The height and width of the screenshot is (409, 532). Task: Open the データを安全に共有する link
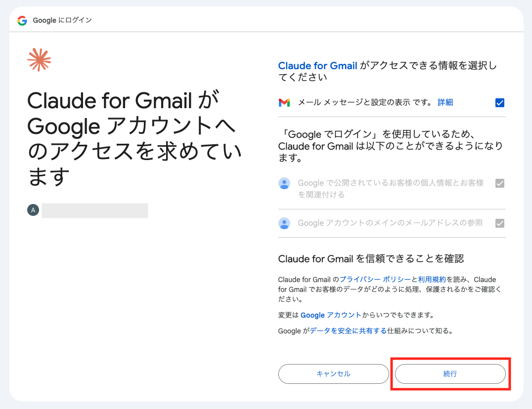coord(348,331)
